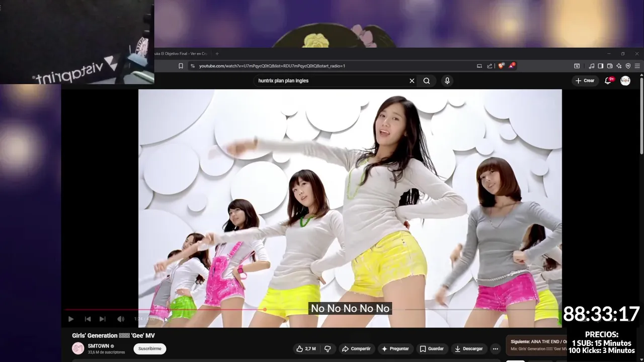Start voice search with microphone icon
Image resolution: width=644 pixels, height=362 pixels.
coord(447,80)
